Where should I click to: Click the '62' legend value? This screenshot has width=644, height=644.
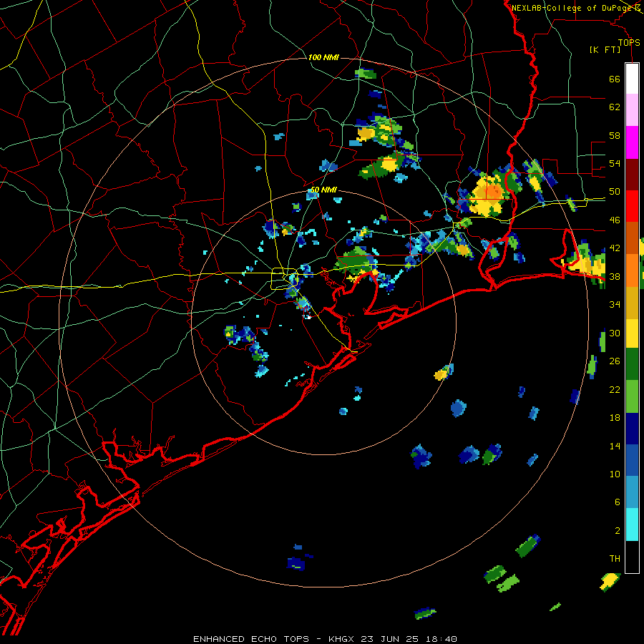[615, 107]
